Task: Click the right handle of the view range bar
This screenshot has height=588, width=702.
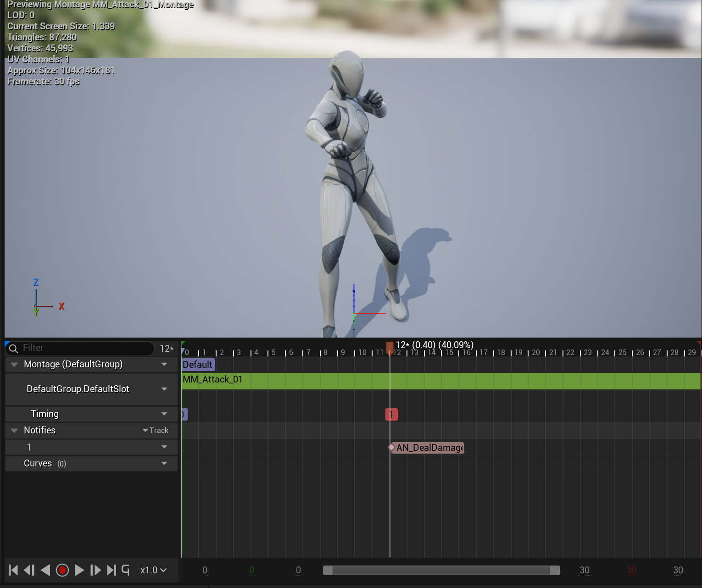Action: pos(555,570)
